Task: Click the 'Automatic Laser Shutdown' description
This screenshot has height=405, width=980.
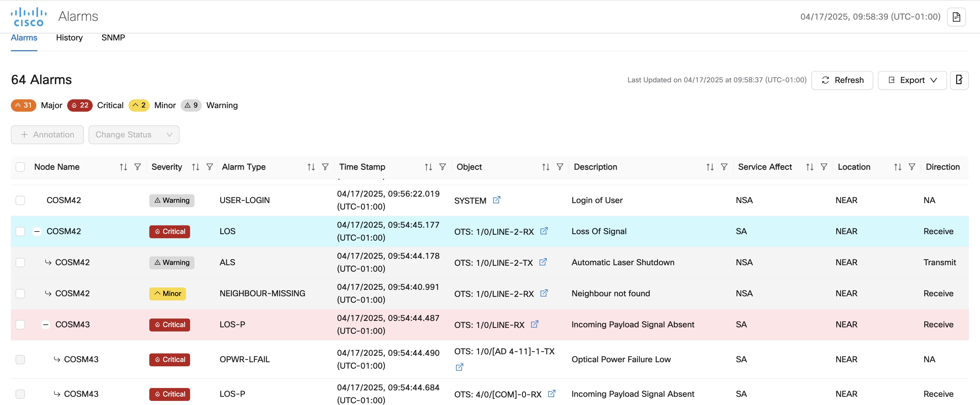Action: coord(623,263)
